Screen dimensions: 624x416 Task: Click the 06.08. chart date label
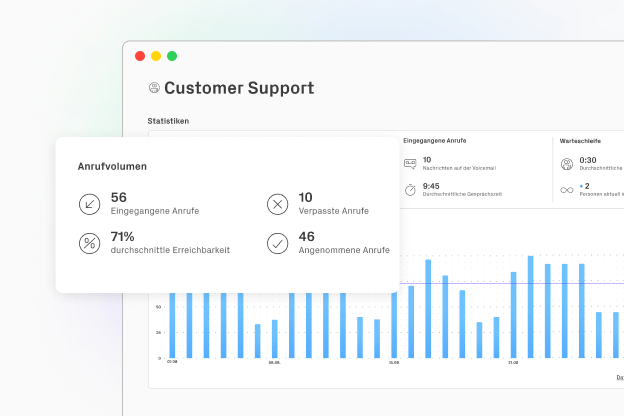(275, 362)
